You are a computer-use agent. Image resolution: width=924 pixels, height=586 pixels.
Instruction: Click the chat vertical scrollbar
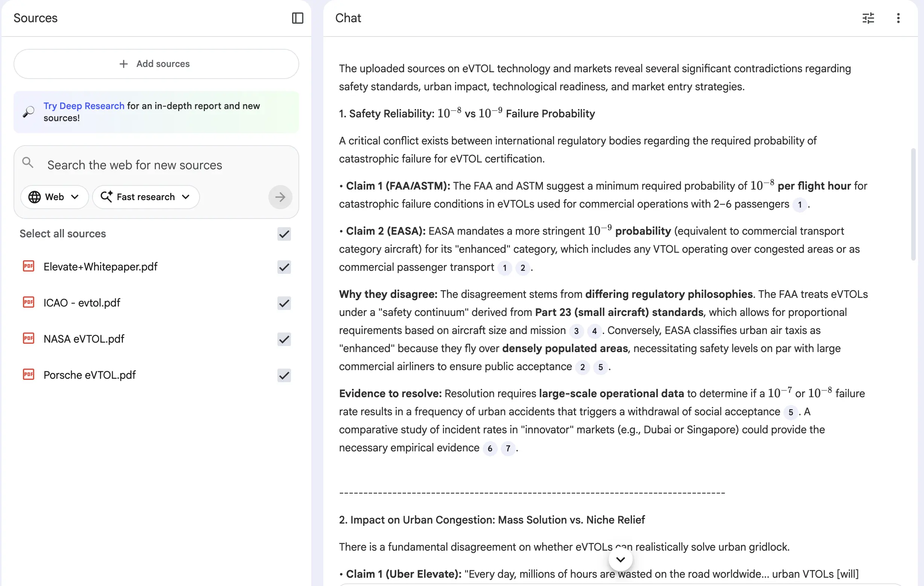913,203
